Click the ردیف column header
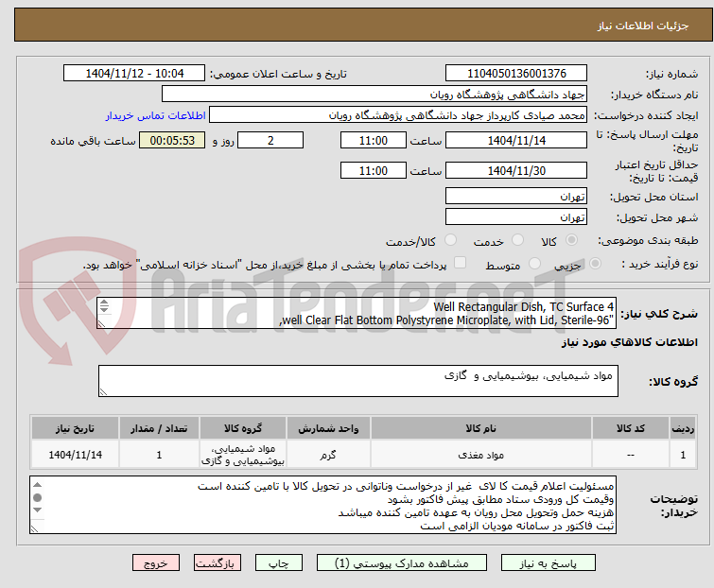 [x=683, y=428]
